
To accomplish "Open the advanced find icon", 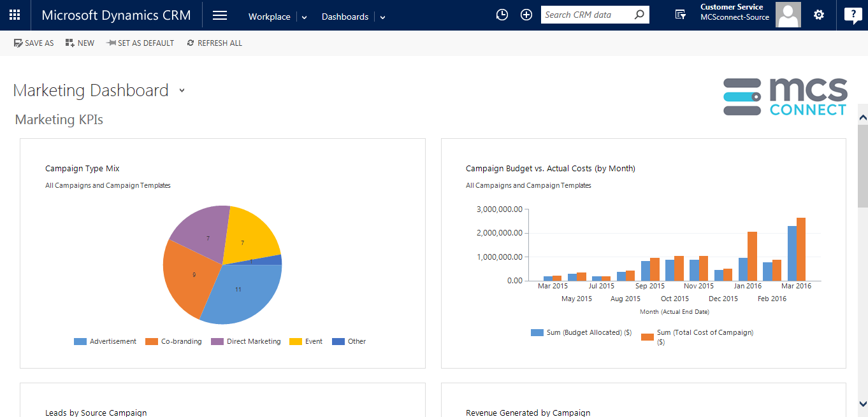I will click(x=681, y=15).
